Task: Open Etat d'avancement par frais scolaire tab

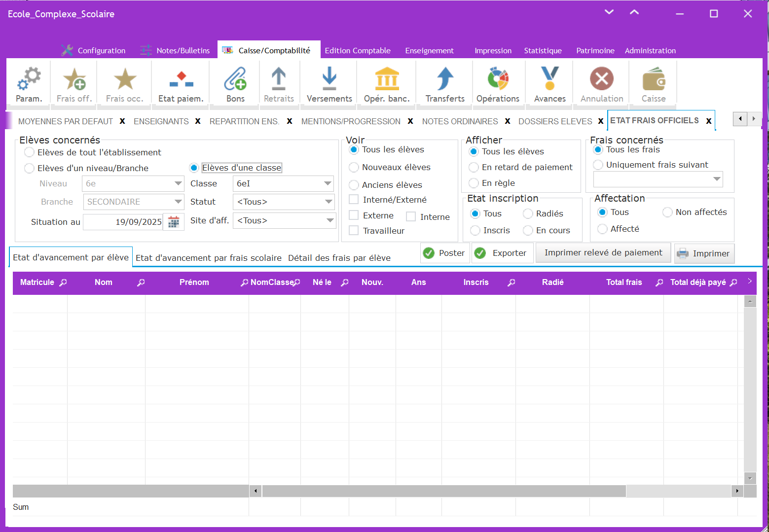Action: point(208,258)
